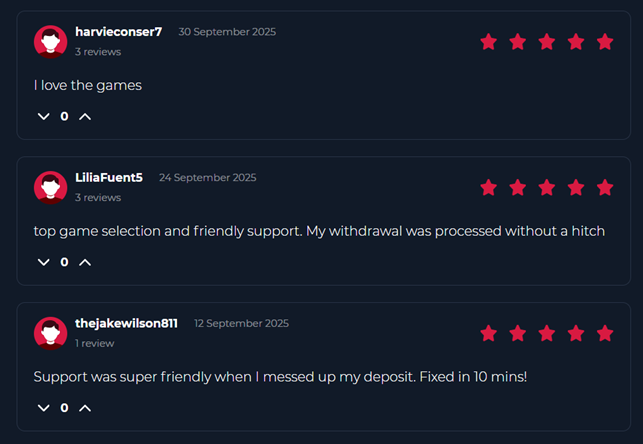The image size is (643, 444).
Task: Downvote thejakewilson811's review
Action: [43, 408]
